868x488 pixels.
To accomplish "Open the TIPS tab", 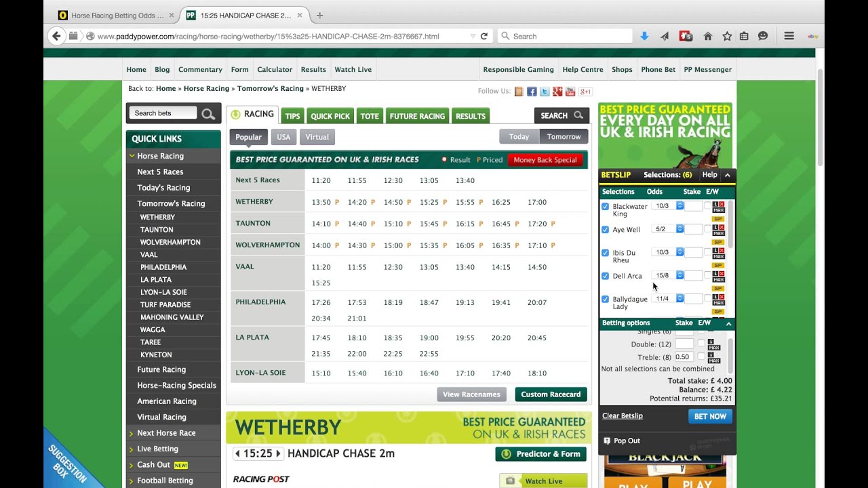I will 292,116.
